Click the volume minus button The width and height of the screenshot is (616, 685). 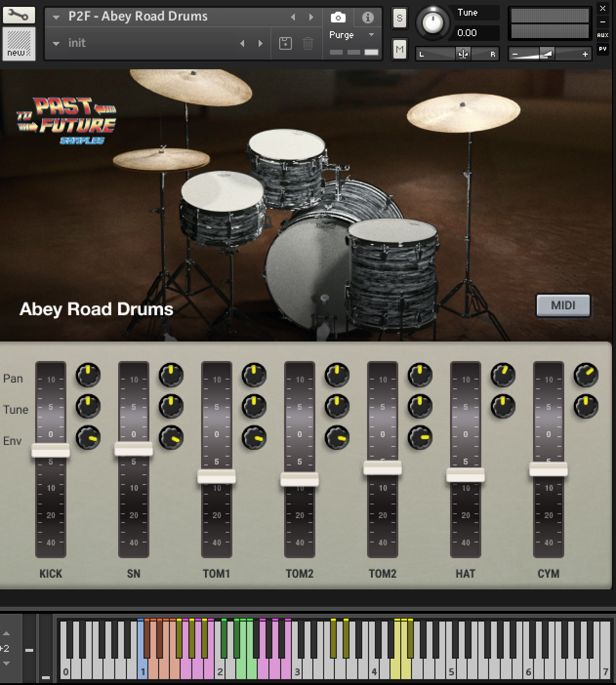click(x=515, y=54)
